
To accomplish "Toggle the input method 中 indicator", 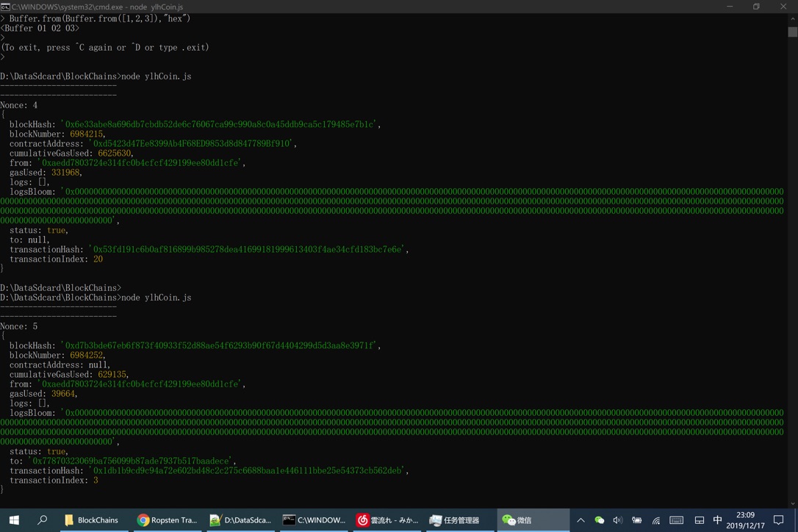I will [718, 520].
